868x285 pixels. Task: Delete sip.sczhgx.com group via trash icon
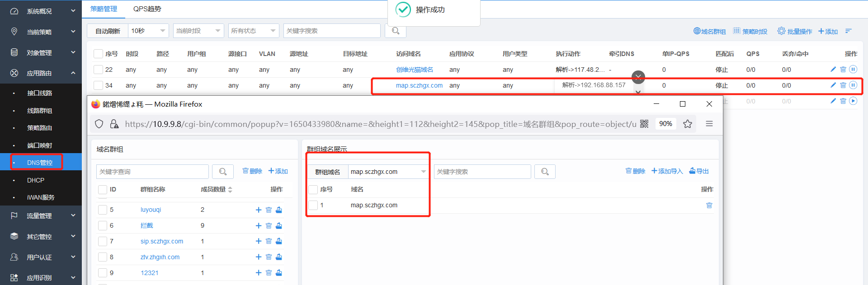click(269, 241)
